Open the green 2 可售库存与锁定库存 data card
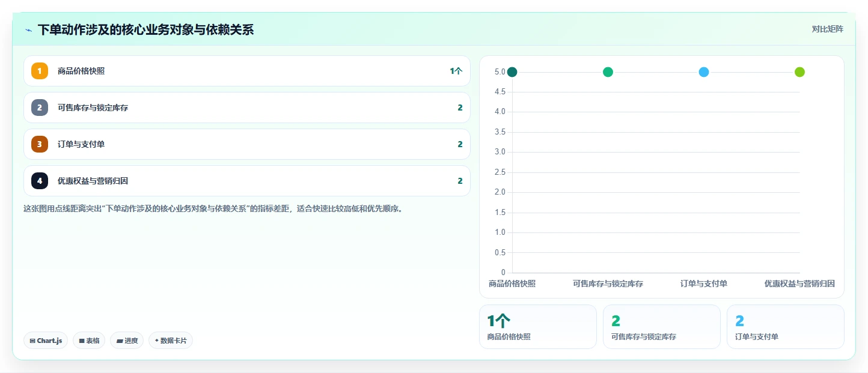 coord(662,327)
